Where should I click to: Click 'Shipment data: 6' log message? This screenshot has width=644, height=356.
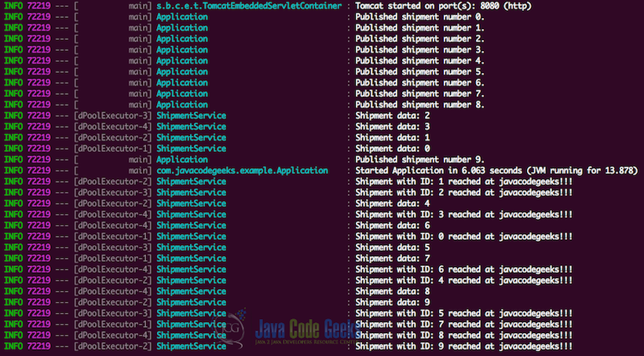(x=393, y=226)
